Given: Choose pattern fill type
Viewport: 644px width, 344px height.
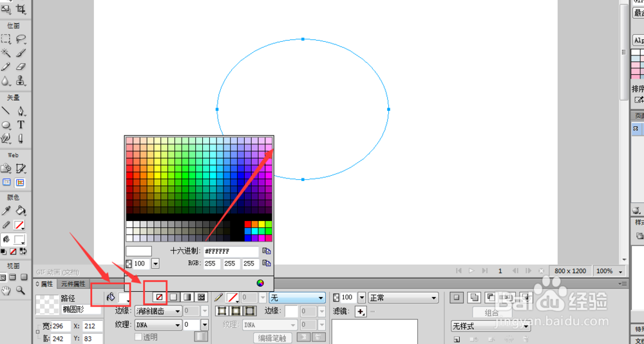Looking at the screenshot, I should pyautogui.click(x=201, y=297).
